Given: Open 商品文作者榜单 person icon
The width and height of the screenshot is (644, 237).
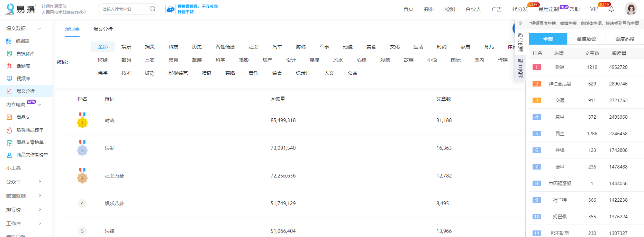Looking at the screenshot, I should 9,155.
